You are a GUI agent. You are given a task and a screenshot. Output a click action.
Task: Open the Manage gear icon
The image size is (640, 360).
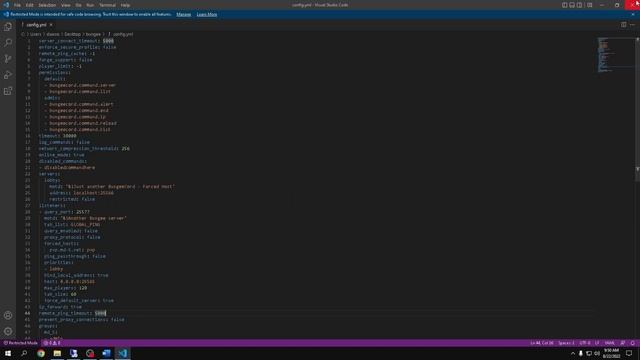pyautogui.click(x=8, y=331)
